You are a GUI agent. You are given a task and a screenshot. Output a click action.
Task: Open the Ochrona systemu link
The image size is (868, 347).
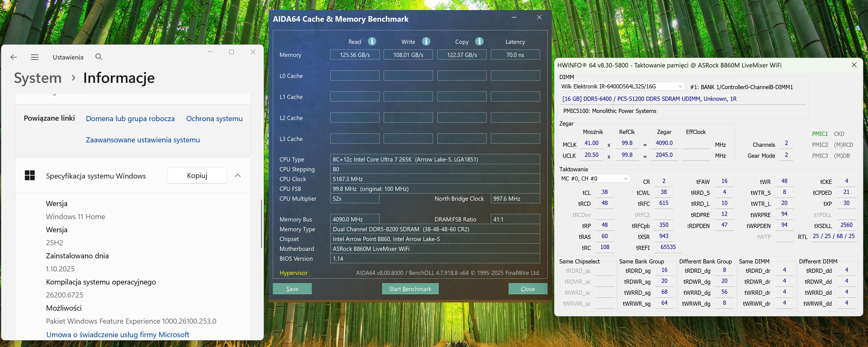214,119
